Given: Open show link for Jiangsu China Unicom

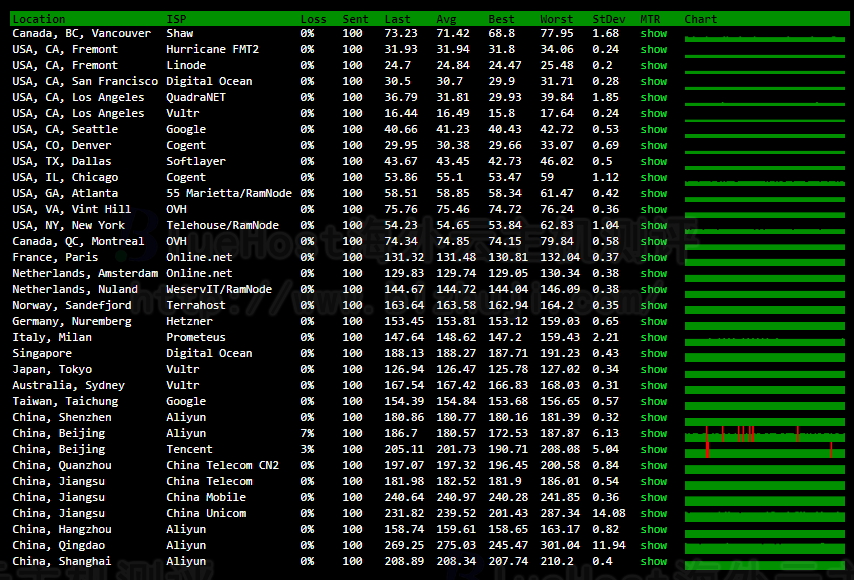Looking at the screenshot, I should (654, 514).
